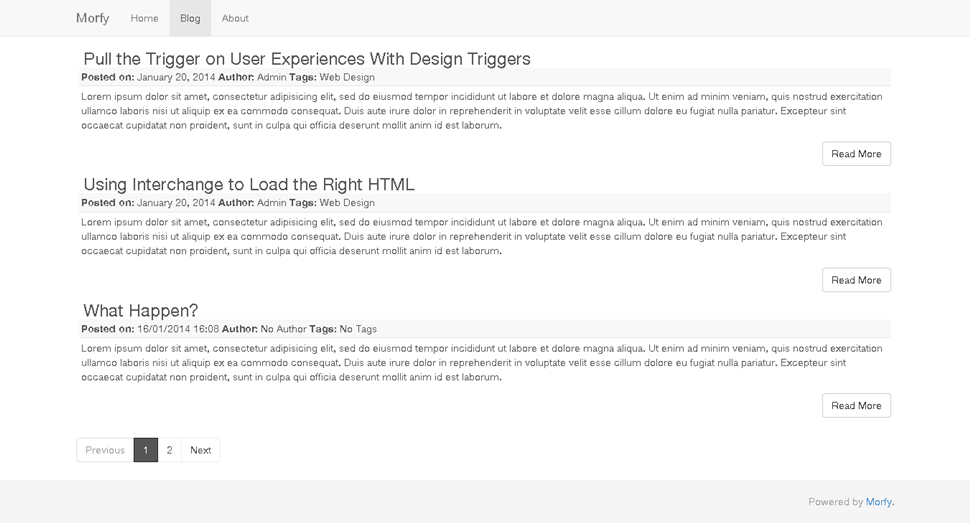Image resolution: width=970 pixels, height=523 pixels.
Task: Open the About page
Action: [x=235, y=18]
